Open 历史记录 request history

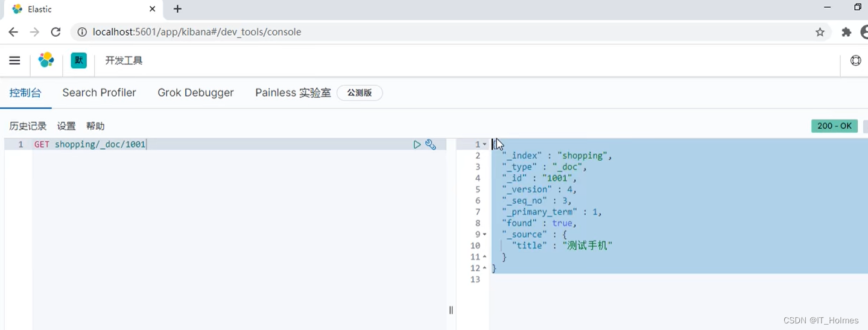[x=28, y=126]
